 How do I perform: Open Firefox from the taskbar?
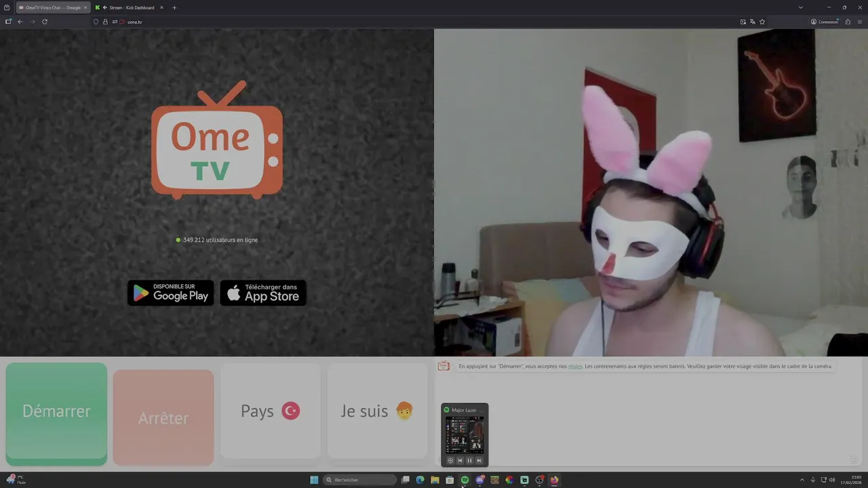pos(554,480)
